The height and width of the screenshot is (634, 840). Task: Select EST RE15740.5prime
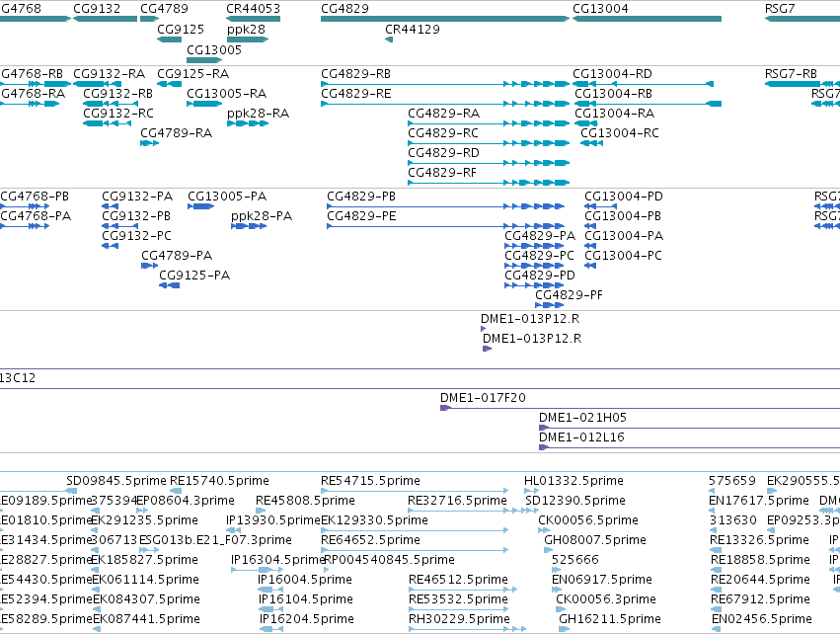[219, 481]
